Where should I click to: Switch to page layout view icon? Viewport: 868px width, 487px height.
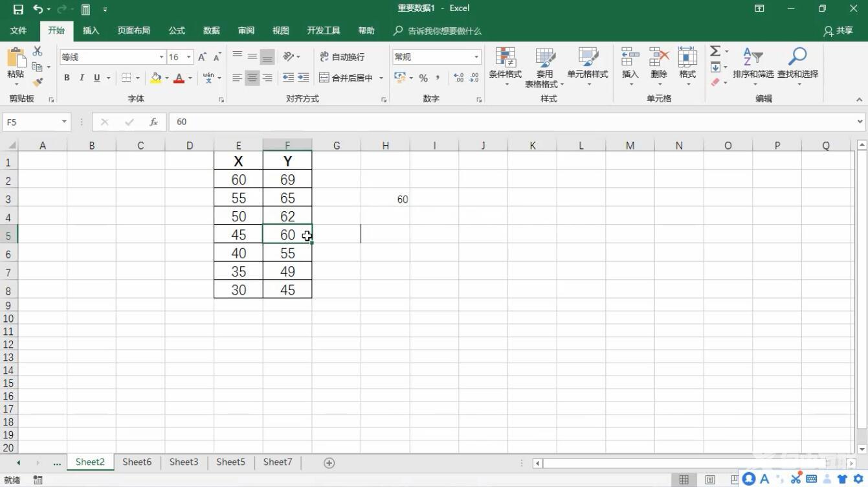(710, 480)
